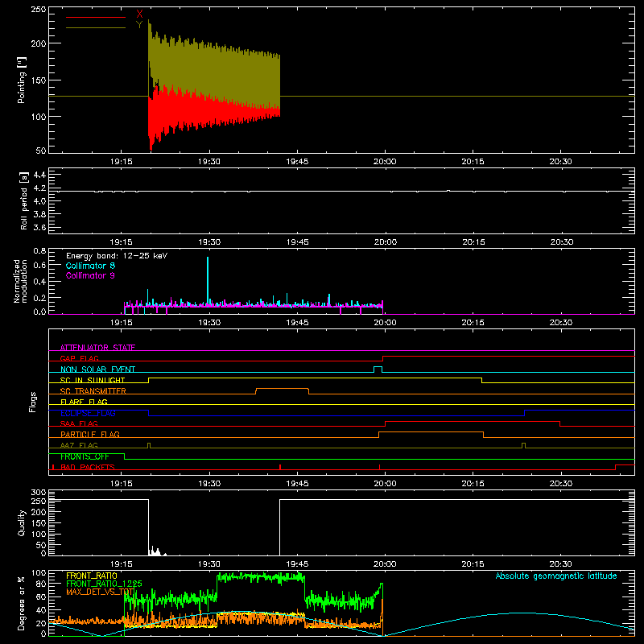
Task: Click the red 'X' legend label
Action: [139, 14]
